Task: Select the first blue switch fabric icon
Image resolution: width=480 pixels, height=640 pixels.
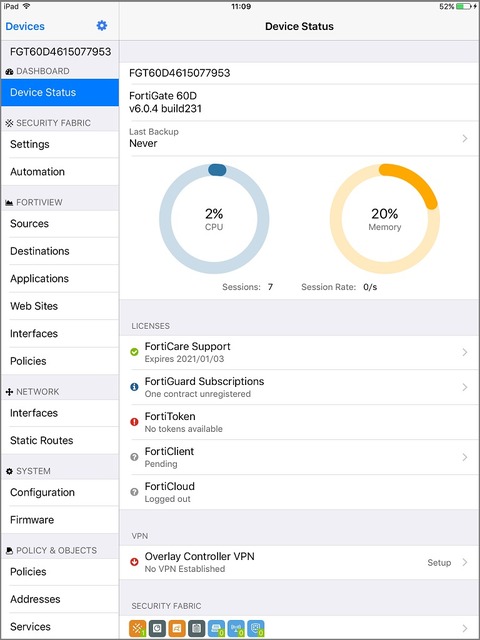Action: tap(216, 629)
